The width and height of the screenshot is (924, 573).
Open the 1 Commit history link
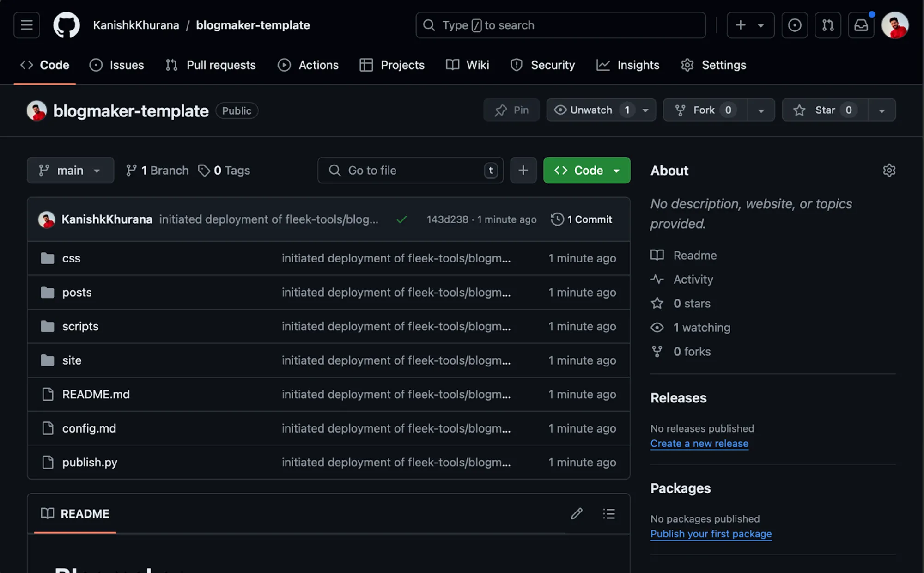pos(582,219)
